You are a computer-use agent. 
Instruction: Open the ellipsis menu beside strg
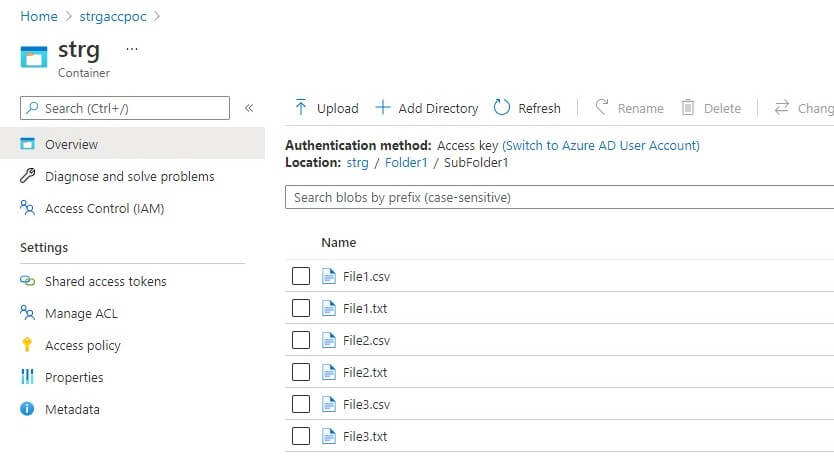[x=132, y=49]
